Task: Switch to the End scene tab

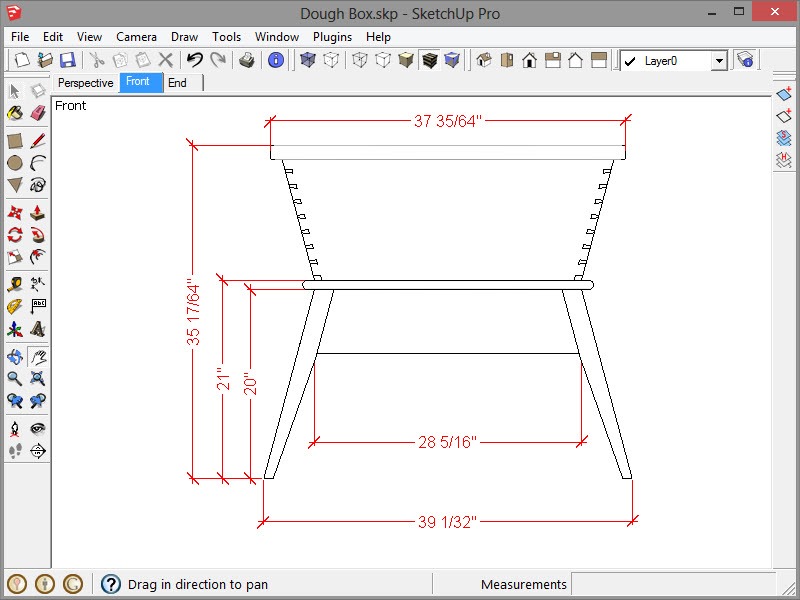Action: (x=177, y=83)
